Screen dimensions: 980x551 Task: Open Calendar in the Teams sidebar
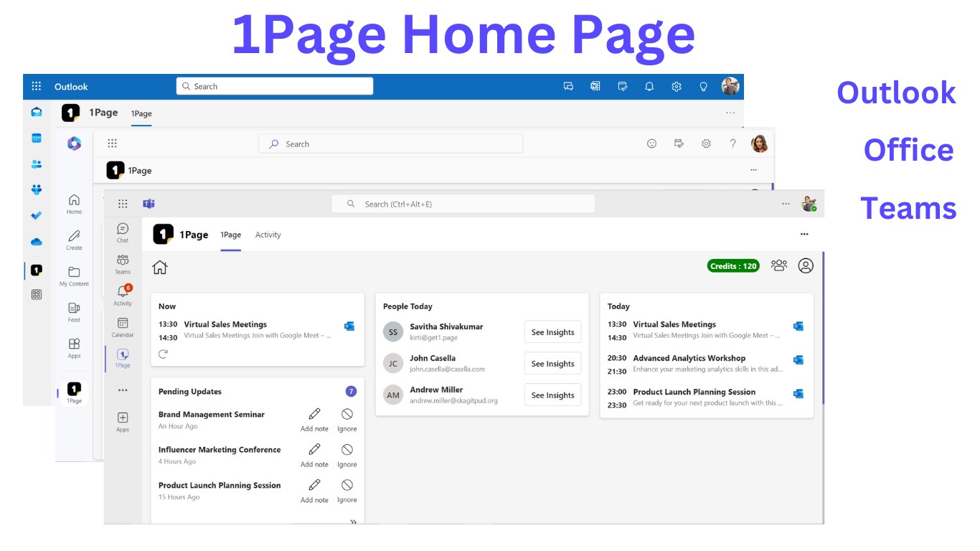click(123, 327)
